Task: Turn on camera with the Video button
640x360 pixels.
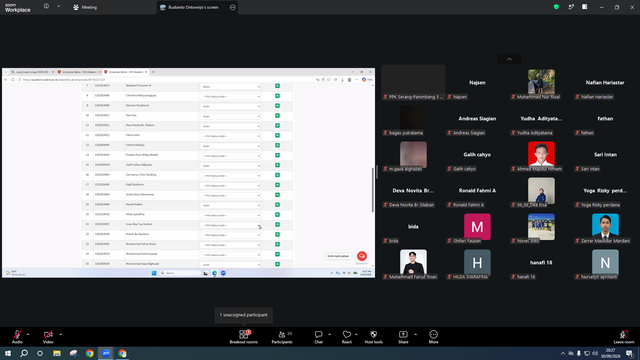Action: pos(48,337)
